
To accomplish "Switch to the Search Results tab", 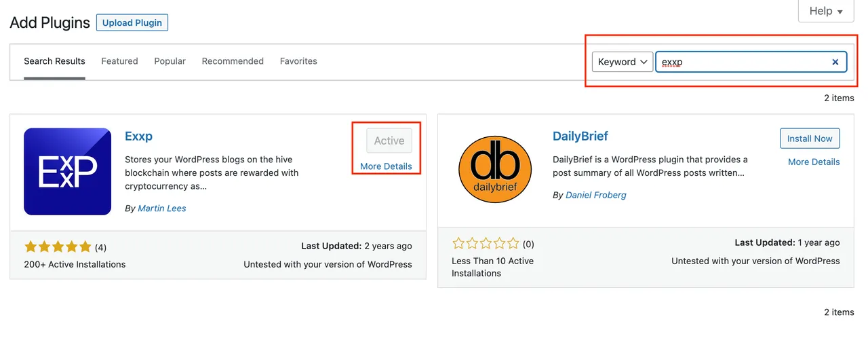I will [x=54, y=61].
